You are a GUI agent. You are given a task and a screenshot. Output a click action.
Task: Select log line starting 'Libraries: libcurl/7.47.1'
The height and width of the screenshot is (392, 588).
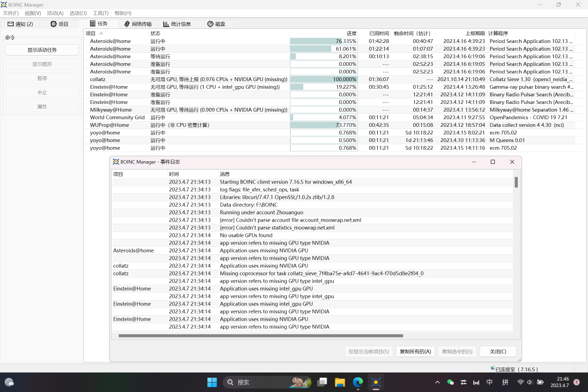click(x=313, y=197)
